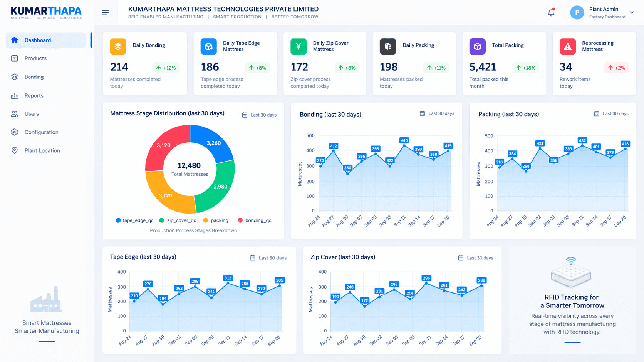Click the Daily Tape Edge Mattress icon
Image resolution: width=644 pixels, height=362 pixels.
click(208, 47)
